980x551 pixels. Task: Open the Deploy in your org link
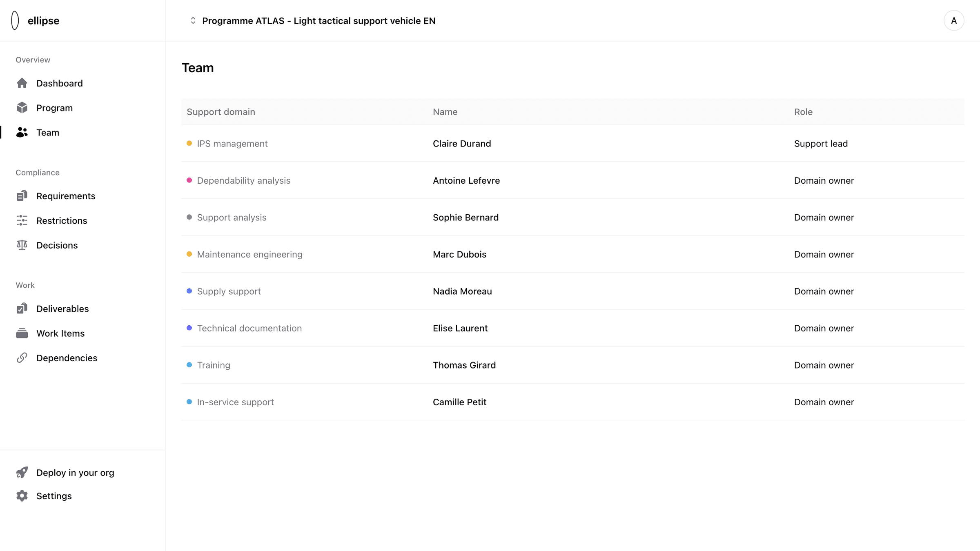point(75,472)
